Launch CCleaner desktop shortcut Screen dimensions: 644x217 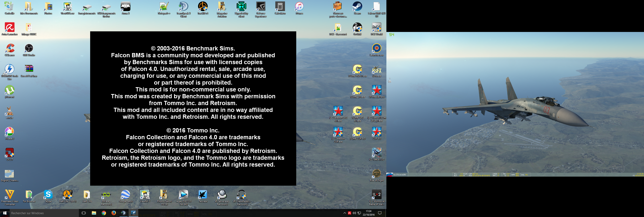(9, 50)
